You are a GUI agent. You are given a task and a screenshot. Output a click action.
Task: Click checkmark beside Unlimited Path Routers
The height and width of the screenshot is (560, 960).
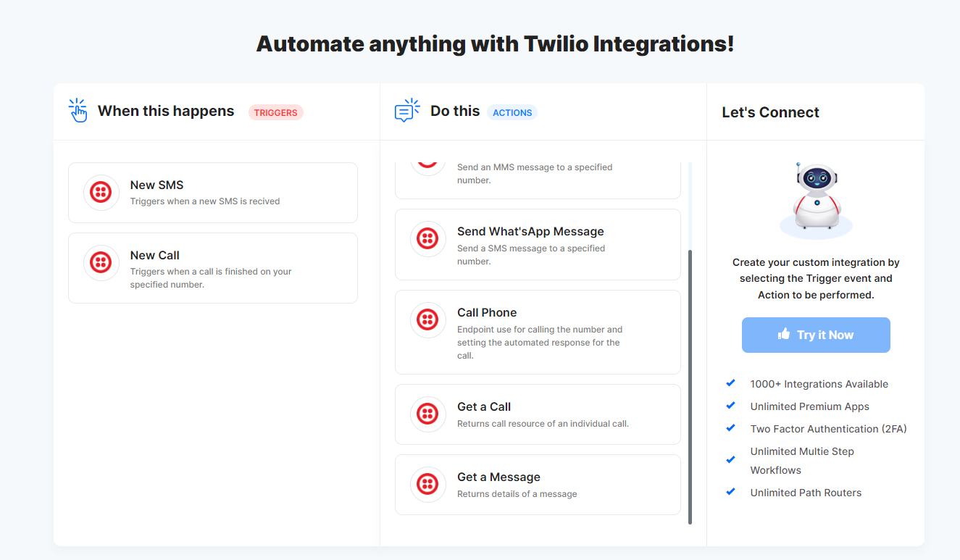tap(730, 492)
